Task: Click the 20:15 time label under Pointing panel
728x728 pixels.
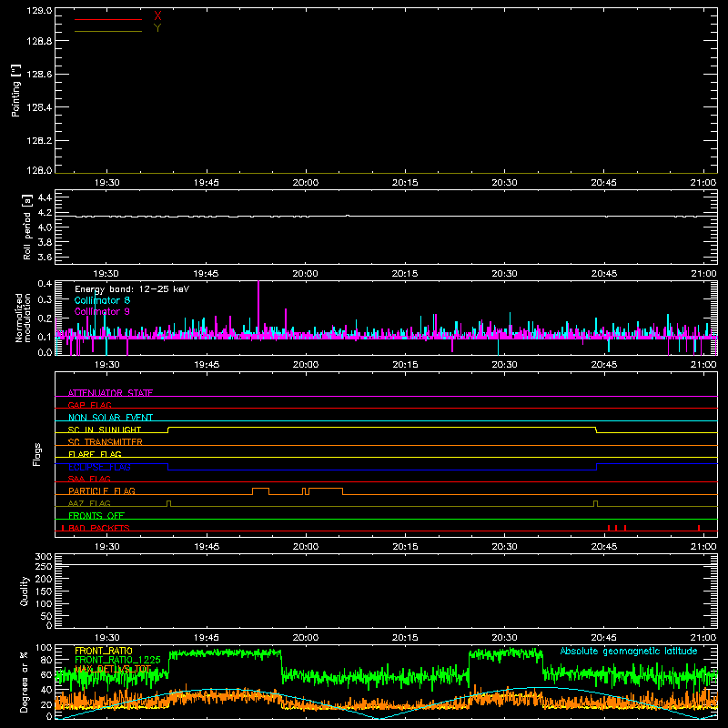Action: pos(405,183)
